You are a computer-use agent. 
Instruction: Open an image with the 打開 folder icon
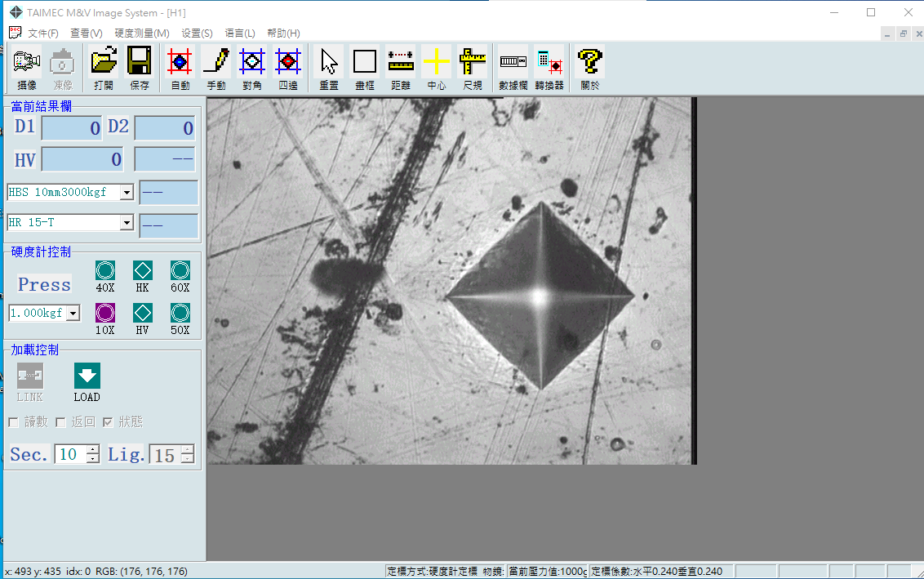tap(104, 67)
